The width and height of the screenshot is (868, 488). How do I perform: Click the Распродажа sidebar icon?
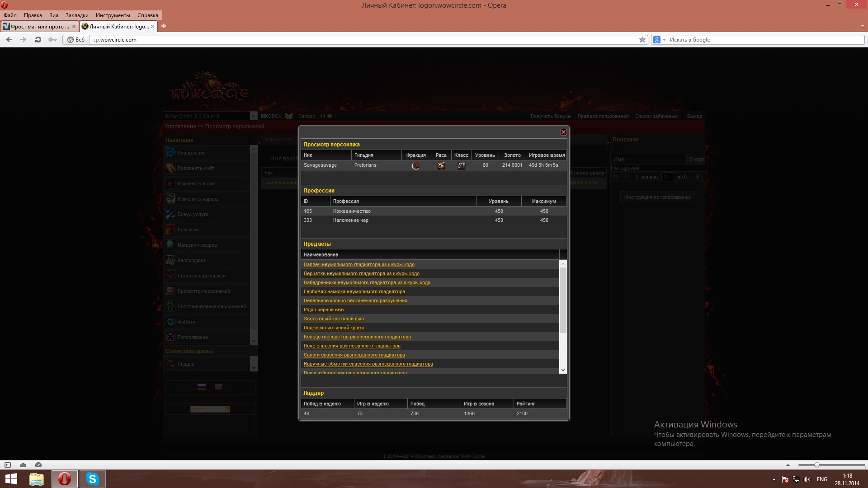tap(170, 260)
